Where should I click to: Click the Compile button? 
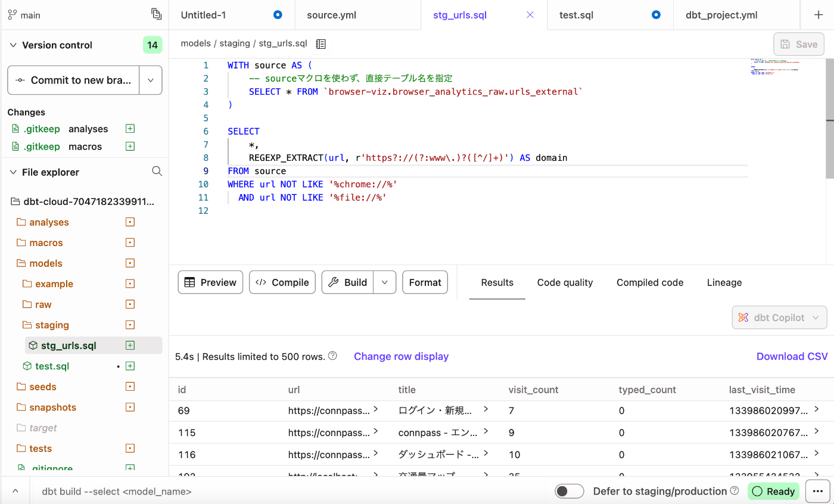282,282
